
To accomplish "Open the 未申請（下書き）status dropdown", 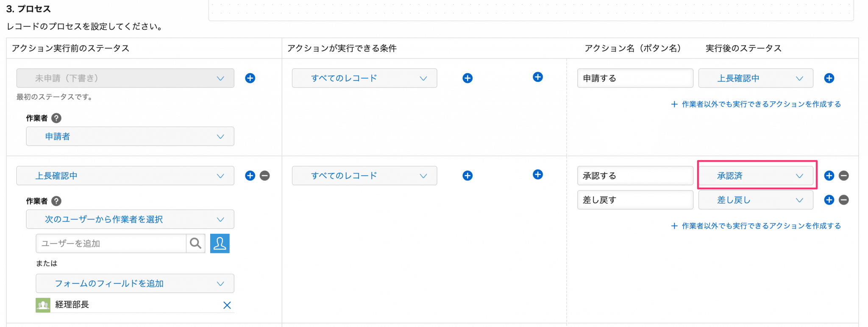I will [x=125, y=78].
